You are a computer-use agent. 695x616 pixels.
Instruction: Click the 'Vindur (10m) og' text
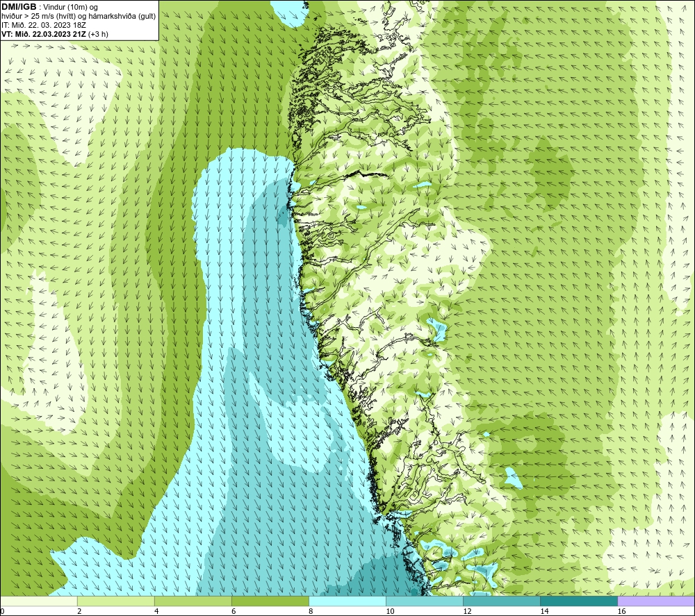click(70, 8)
